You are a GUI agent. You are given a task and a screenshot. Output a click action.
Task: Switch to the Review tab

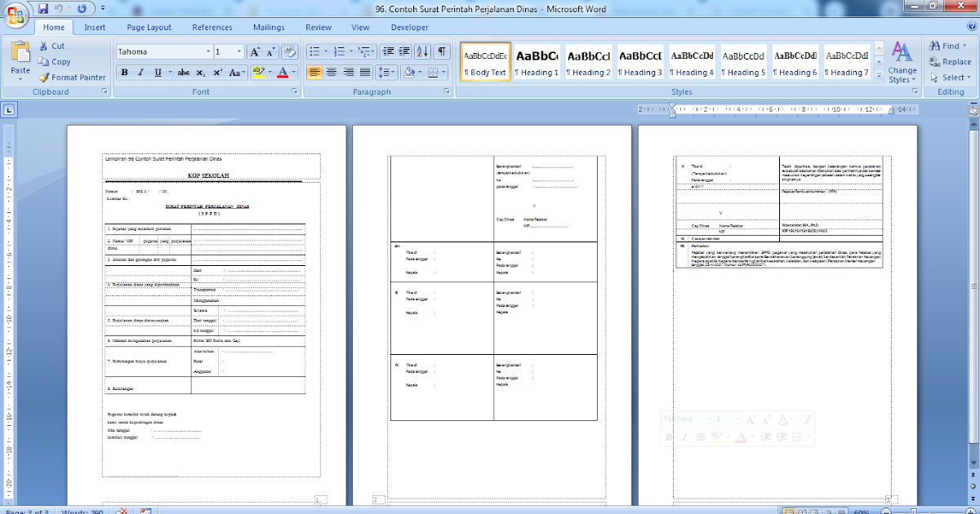(x=318, y=27)
